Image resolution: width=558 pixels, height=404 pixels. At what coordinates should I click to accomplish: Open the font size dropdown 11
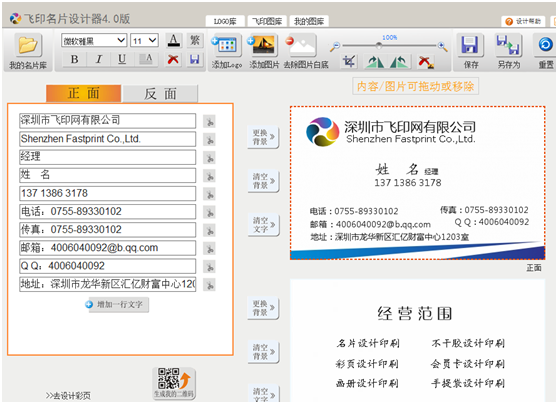[144, 40]
